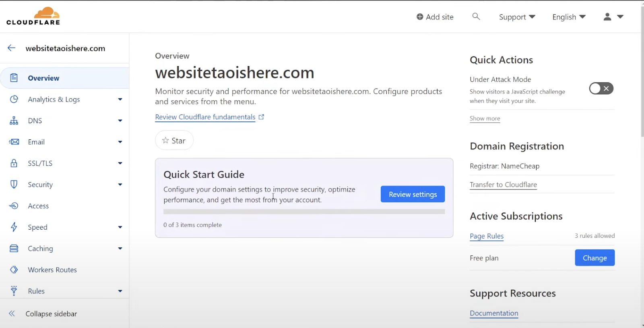The image size is (644, 328).
Task: Expand the Email submenu arrow
Action: (120, 142)
